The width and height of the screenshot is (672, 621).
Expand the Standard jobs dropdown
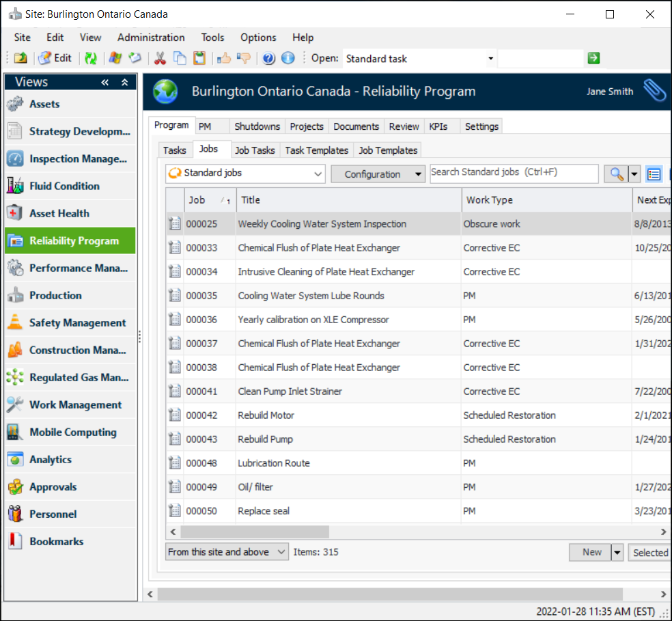(x=318, y=174)
